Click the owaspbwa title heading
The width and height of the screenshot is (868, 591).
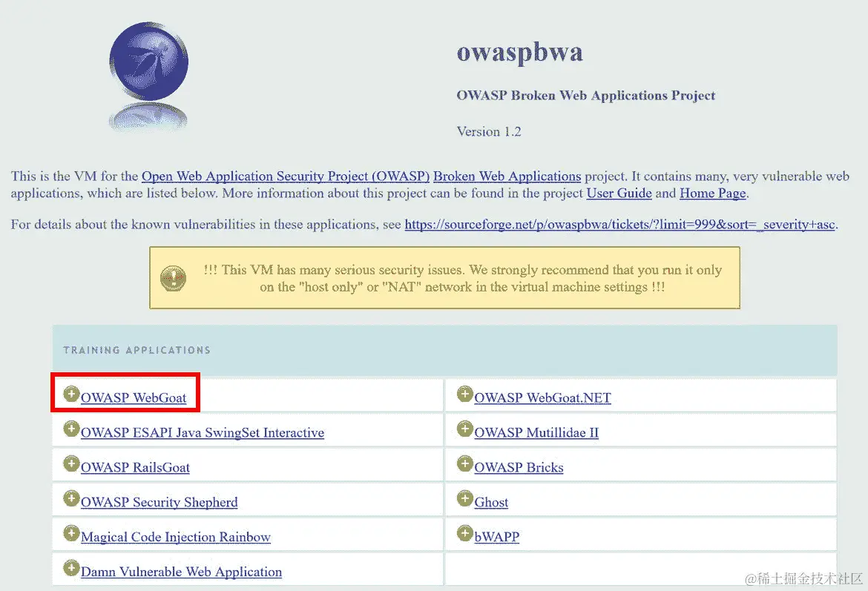pyautogui.click(x=519, y=53)
